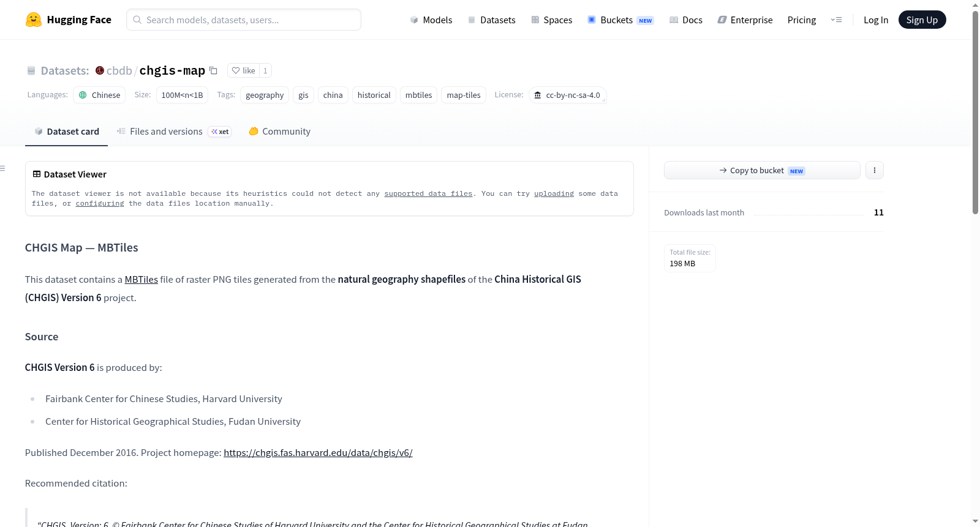Viewport: 980px width, 527px height.
Task: Click the Dataset Viewer table icon
Action: point(37,174)
